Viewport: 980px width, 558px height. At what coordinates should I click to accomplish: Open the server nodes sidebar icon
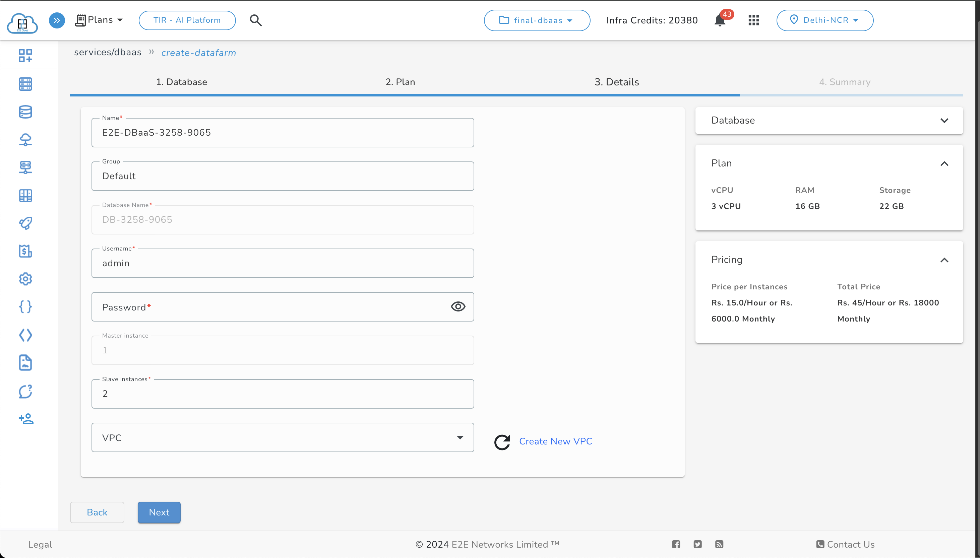pyautogui.click(x=25, y=84)
